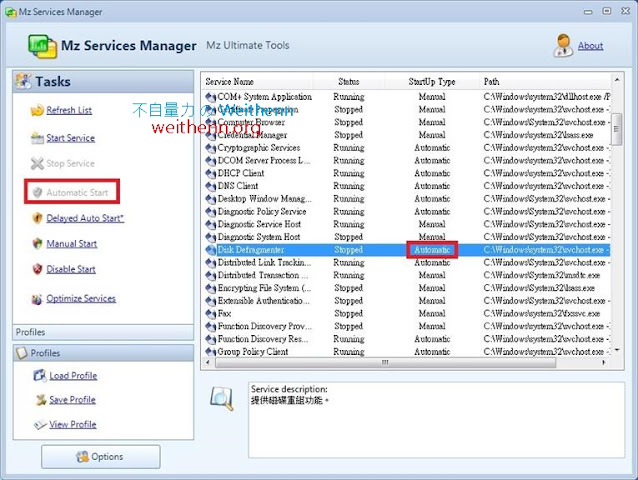Screen dimensions: 638x480
Task: Click the Stop Service task
Action: click(63, 164)
